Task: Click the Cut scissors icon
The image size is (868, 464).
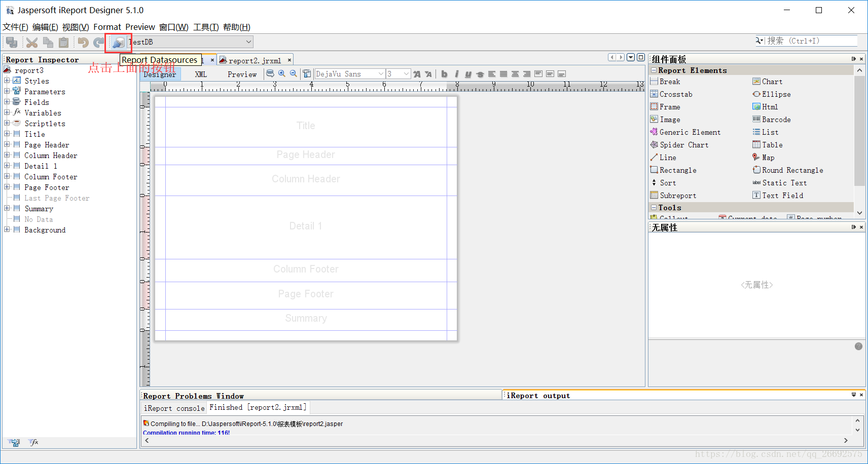Action: (32, 43)
